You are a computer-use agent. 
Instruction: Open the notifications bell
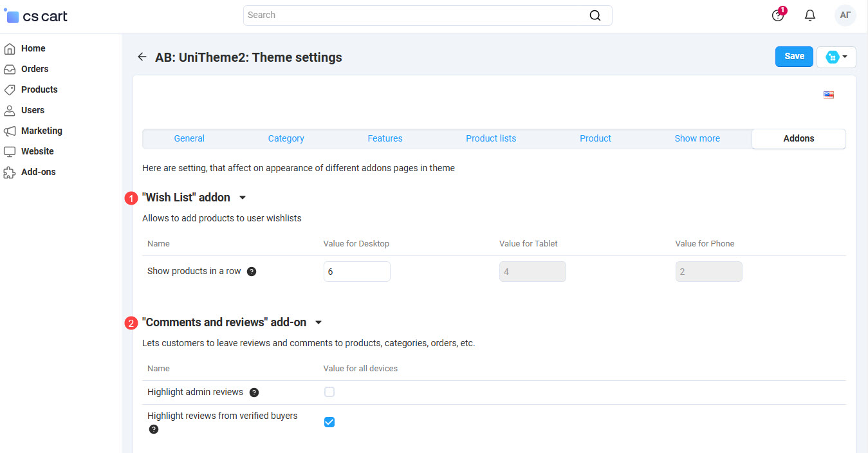click(810, 15)
